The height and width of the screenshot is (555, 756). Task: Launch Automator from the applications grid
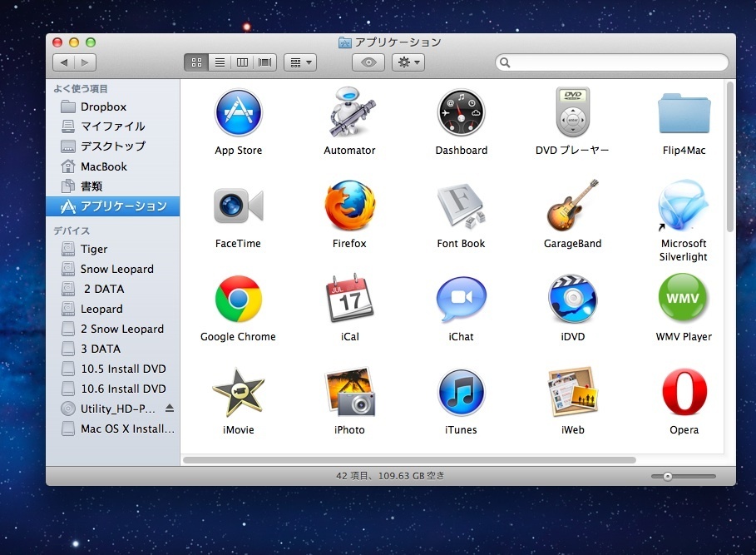349,111
